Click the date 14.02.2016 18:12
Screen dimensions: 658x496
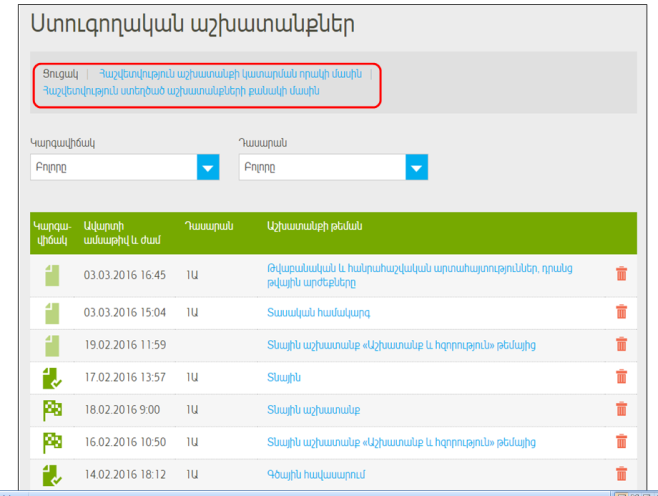point(125,475)
